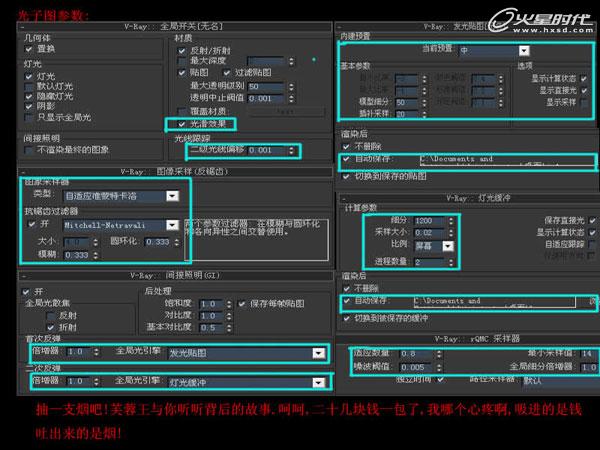This screenshot has width=600, height=450.
Task: Collapse the V-Ray 图像采样 rollout header
Action: [x=174, y=172]
